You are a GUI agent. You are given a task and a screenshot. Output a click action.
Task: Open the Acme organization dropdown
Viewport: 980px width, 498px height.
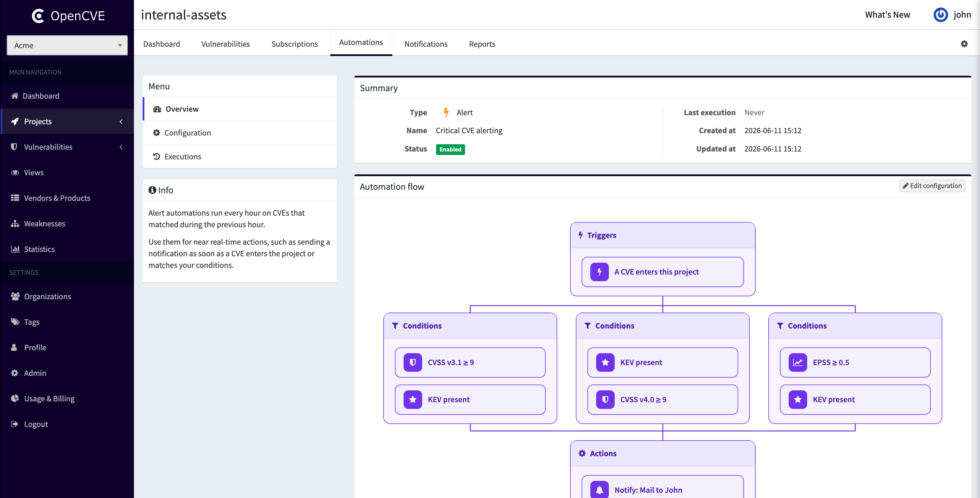pyautogui.click(x=67, y=45)
